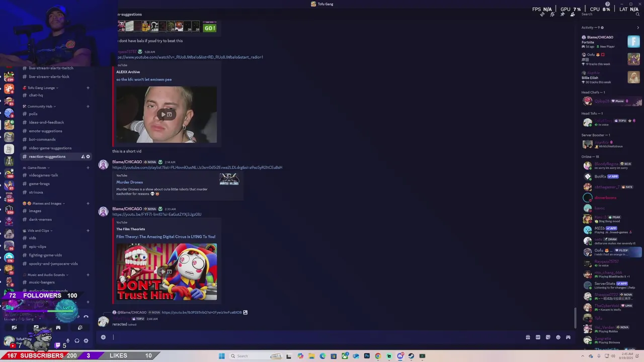Viewport: 644px width, 362px height.
Task: Edit reaction-suggestions channel settings gear
Action: pos(88,156)
